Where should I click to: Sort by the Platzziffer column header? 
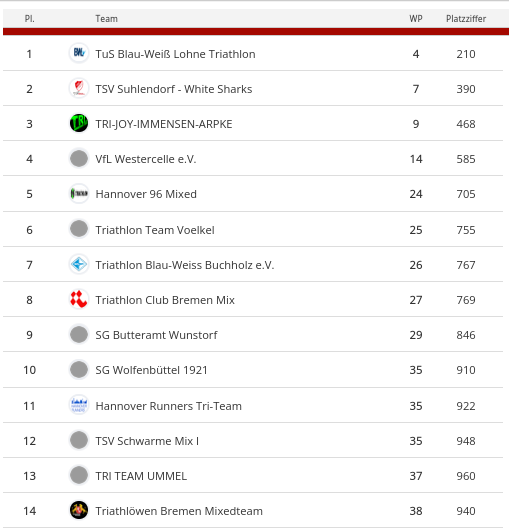click(x=466, y=19)
